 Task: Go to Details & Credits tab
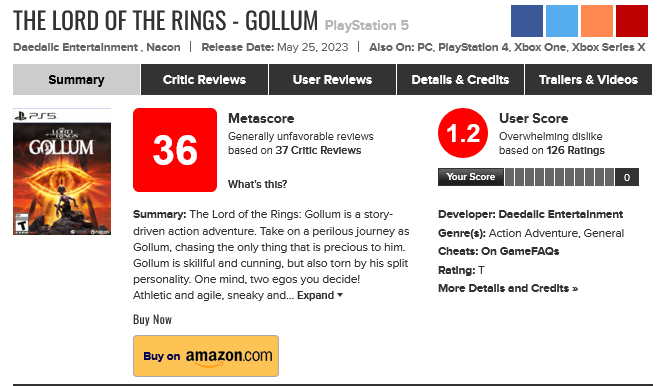tap(460, 79)
